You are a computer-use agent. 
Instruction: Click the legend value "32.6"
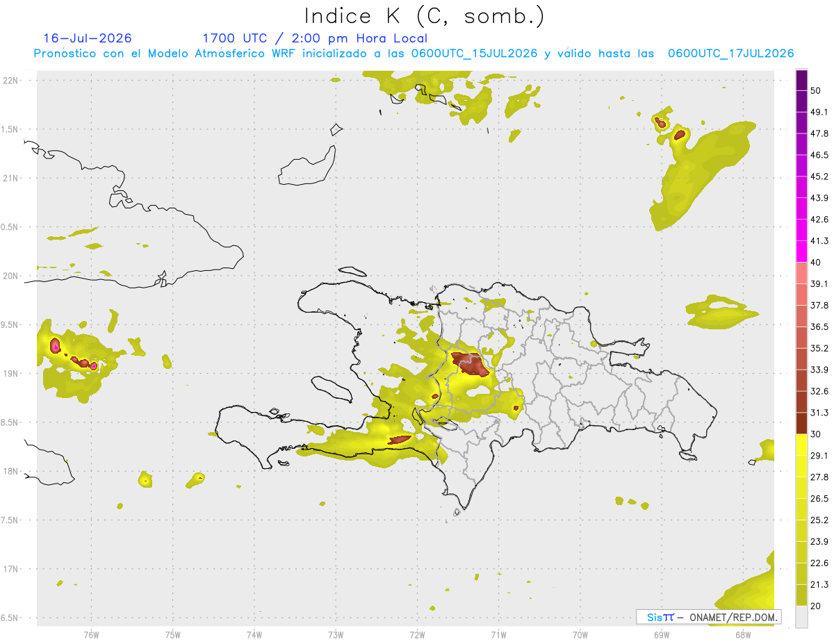[x=819, y=391]
